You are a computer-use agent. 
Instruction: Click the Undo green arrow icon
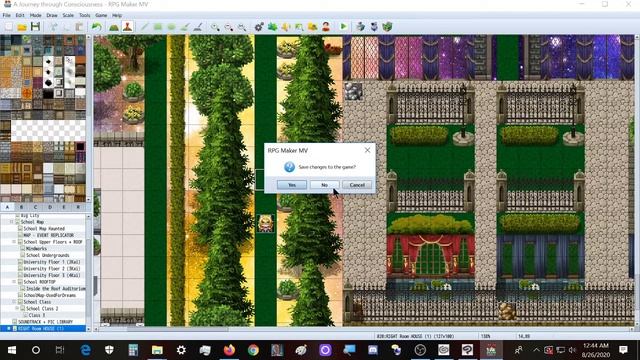click(97, 27)
